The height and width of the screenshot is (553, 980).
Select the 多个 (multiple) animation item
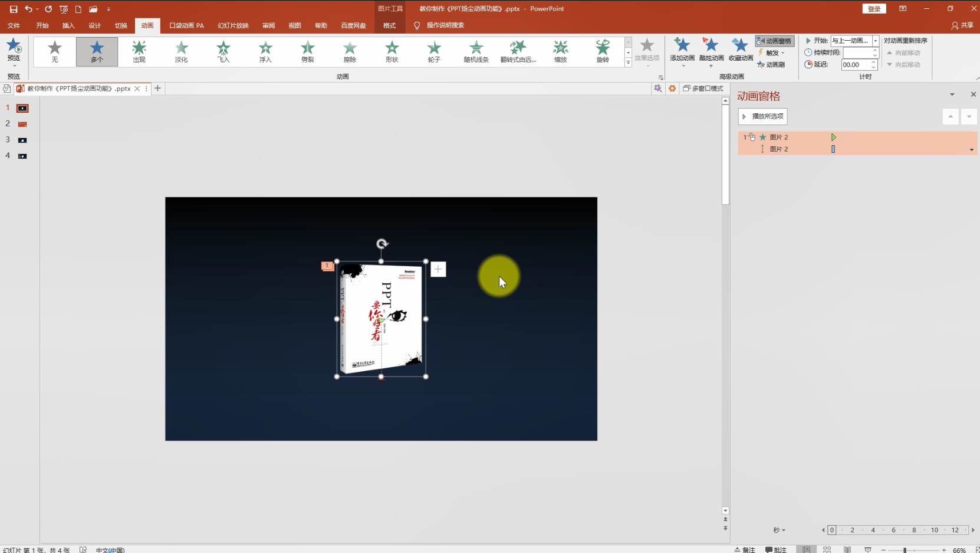97,51
